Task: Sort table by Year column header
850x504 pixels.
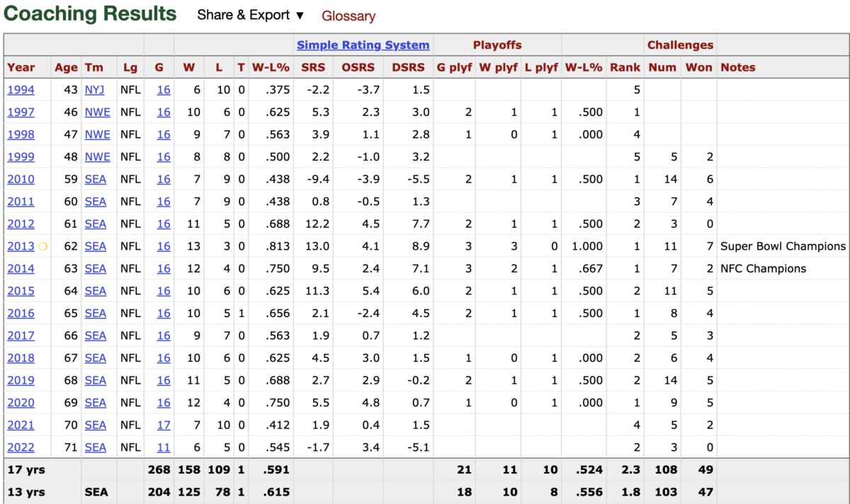Action: [21, 67]
